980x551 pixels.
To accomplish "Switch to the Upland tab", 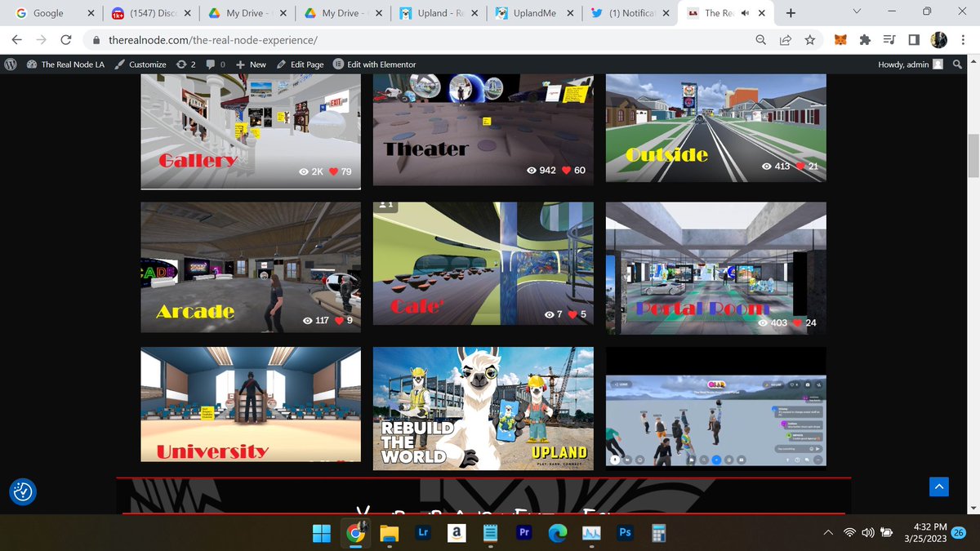I will tap(439, 13).
